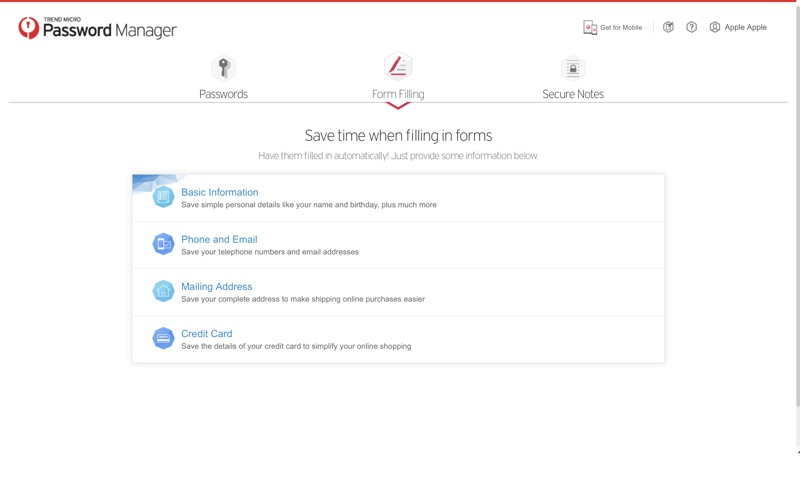Select the Form Filling pencil icon

pos(398,66)
